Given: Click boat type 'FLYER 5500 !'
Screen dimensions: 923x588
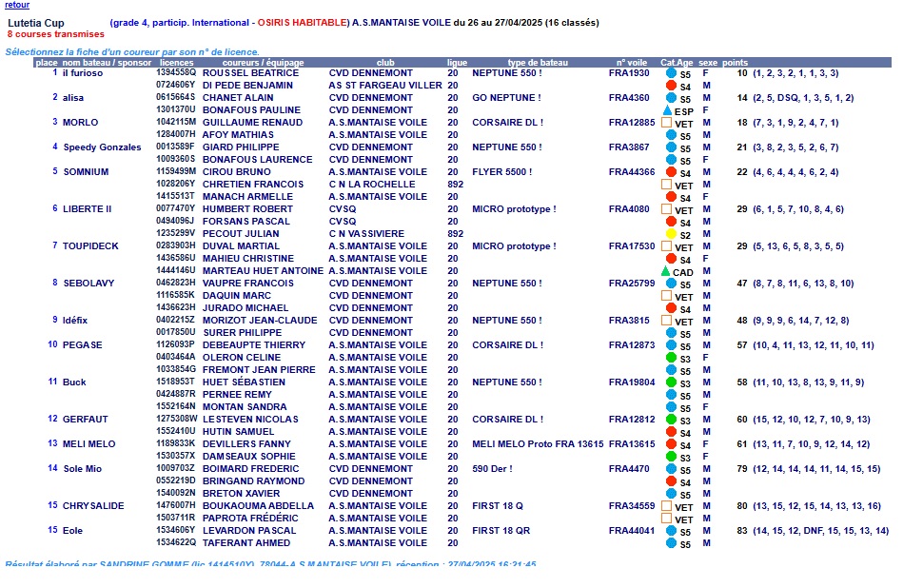Looking at the screenshot, I should point(502,172).
